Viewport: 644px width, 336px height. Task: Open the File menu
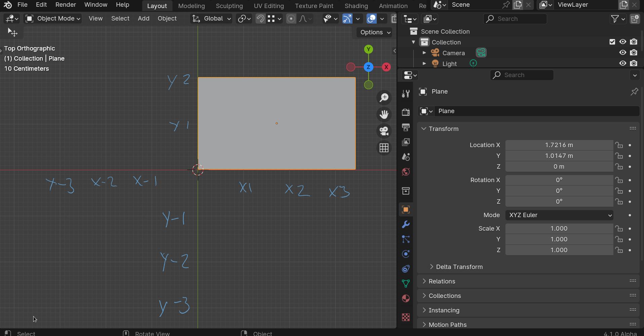(x=22, y=5)
